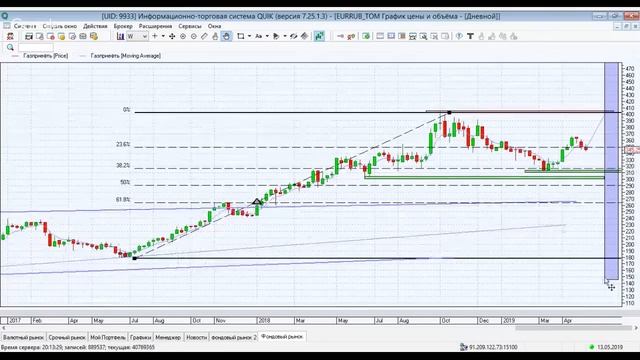Open the Создать окно menu
The height and width of the screenshot is (360, 640).
[x=60, y=26]
